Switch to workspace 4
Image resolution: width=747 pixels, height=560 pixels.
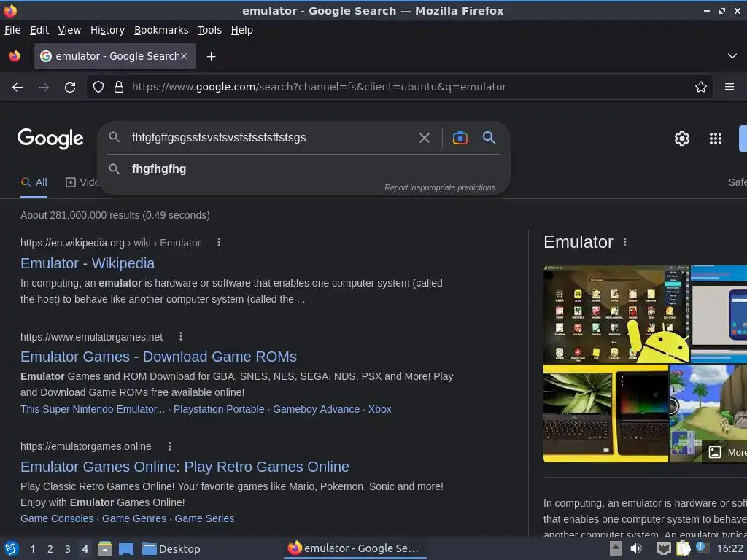[85, 549]
